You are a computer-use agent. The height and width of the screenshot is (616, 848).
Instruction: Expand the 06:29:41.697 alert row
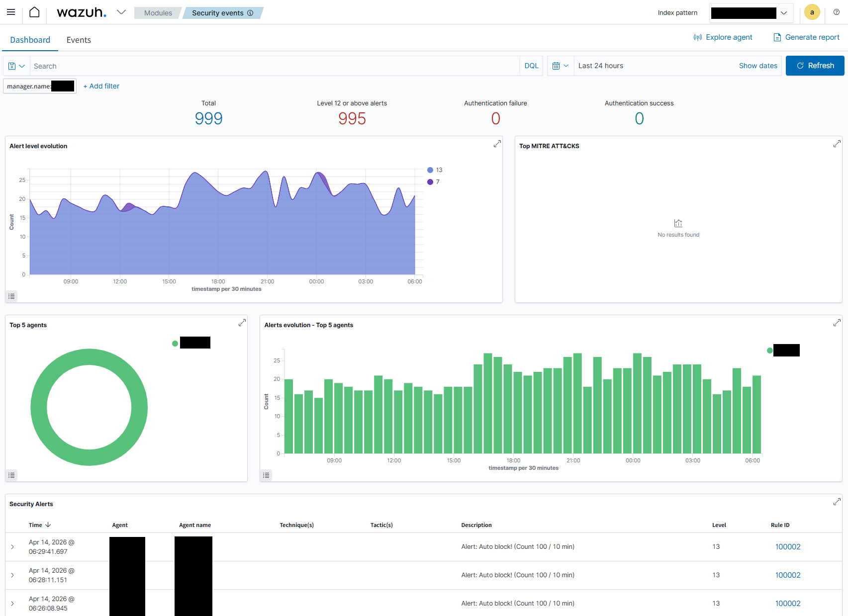point(12,547)
